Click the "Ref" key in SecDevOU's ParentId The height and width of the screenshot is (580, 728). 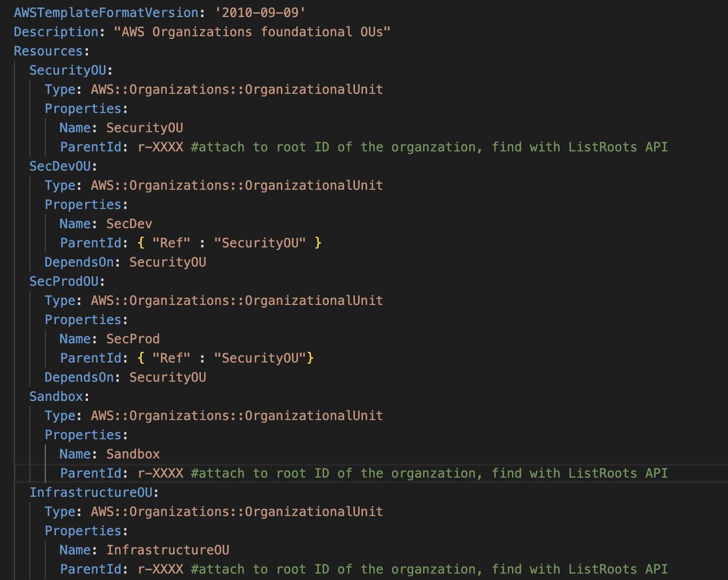172,243
